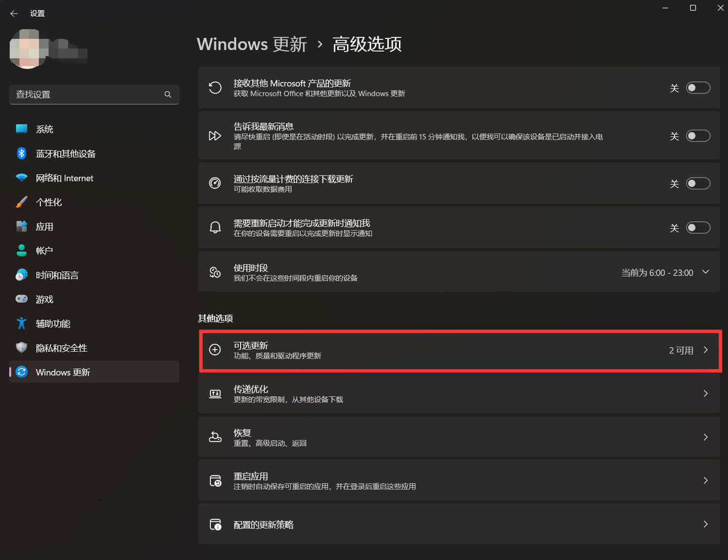Open 蓝牙和其他设备 via its Bluetooth icon

(x=22, y=154)
